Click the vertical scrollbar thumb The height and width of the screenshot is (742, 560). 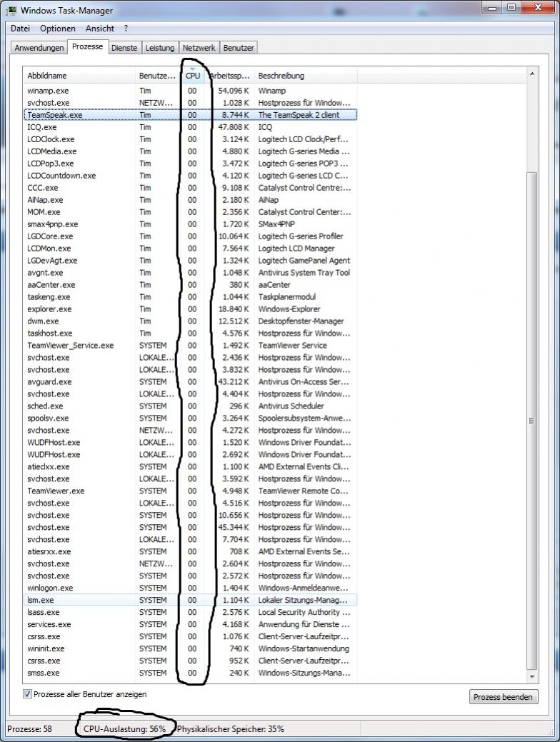(x=531, y=421)
